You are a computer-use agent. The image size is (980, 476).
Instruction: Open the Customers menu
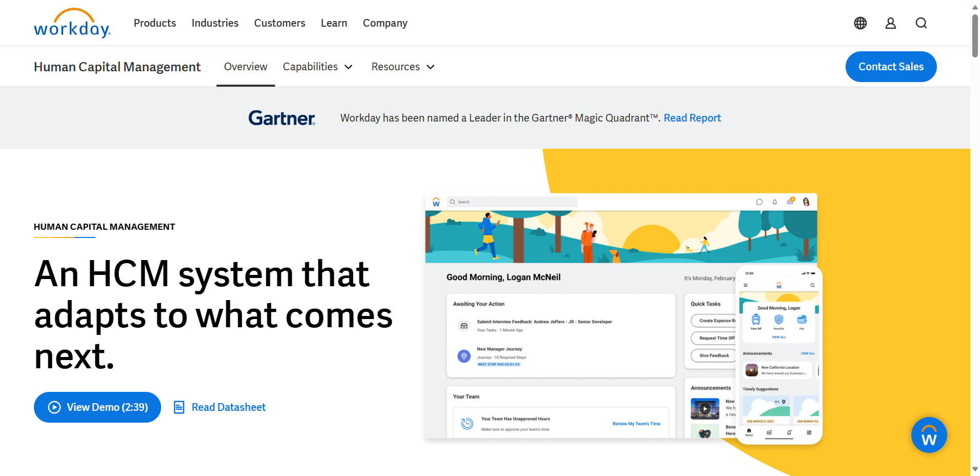280,23
